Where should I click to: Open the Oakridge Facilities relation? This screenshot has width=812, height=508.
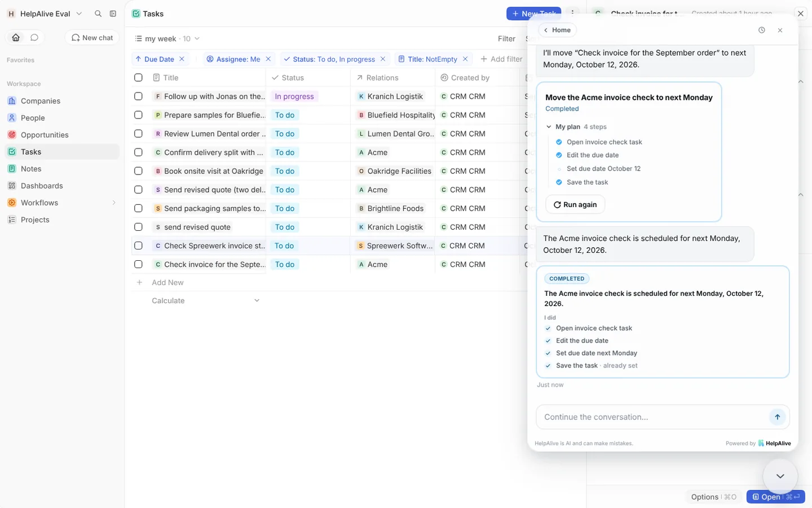[394, 171]
